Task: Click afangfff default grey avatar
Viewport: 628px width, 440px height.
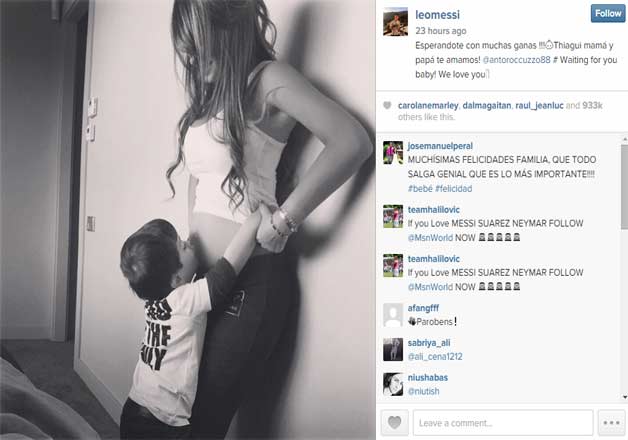Action: (x=393, y=315)
